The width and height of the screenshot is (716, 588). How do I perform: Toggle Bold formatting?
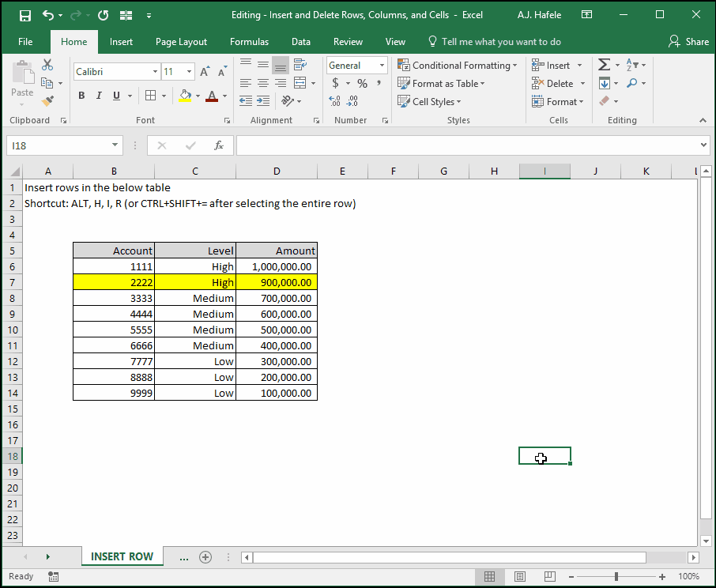(81, 96)
